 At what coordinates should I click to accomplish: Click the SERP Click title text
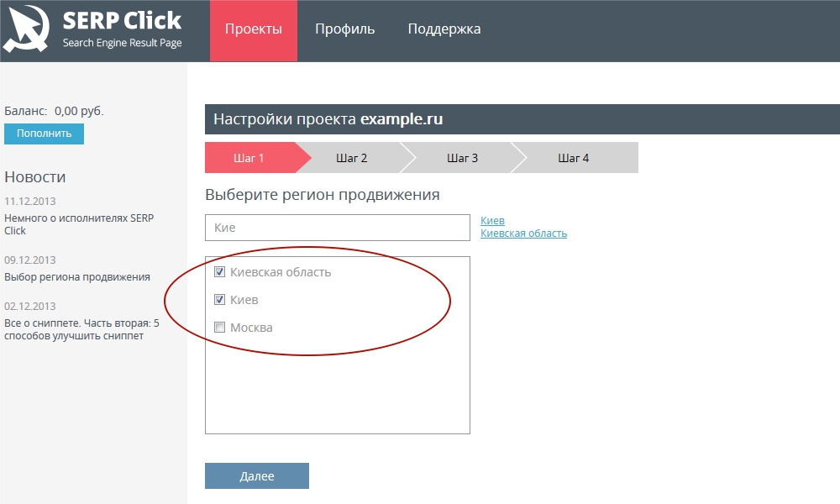coord(122,20)
